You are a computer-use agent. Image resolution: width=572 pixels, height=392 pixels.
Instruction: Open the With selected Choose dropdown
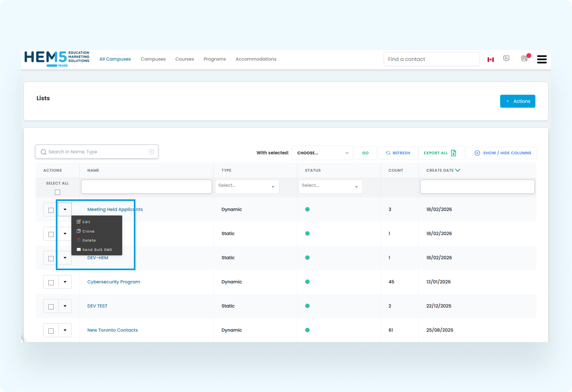coord(322,153)
